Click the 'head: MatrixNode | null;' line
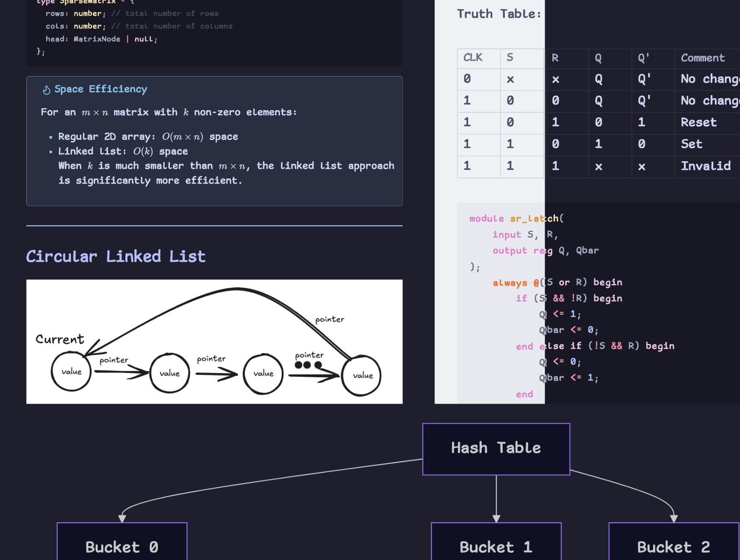Image resolution: width=740 pixels, height=560 pixels. click(x=102, y=39)
